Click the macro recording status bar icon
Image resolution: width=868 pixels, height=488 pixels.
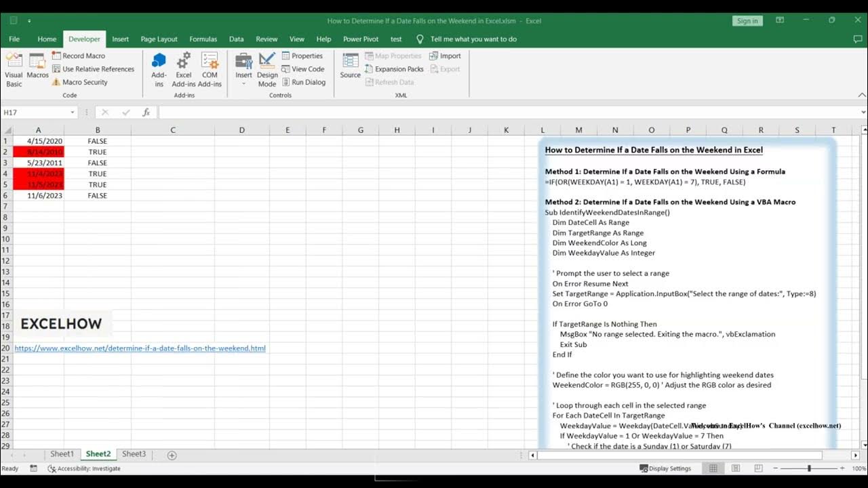tap(34, 468)
